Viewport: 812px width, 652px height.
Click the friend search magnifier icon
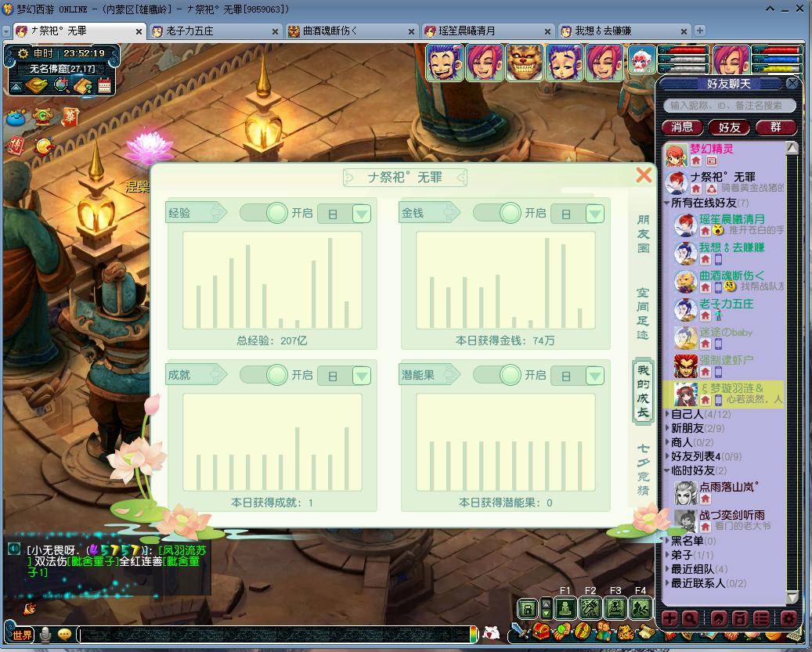click(x=690, y=618)
